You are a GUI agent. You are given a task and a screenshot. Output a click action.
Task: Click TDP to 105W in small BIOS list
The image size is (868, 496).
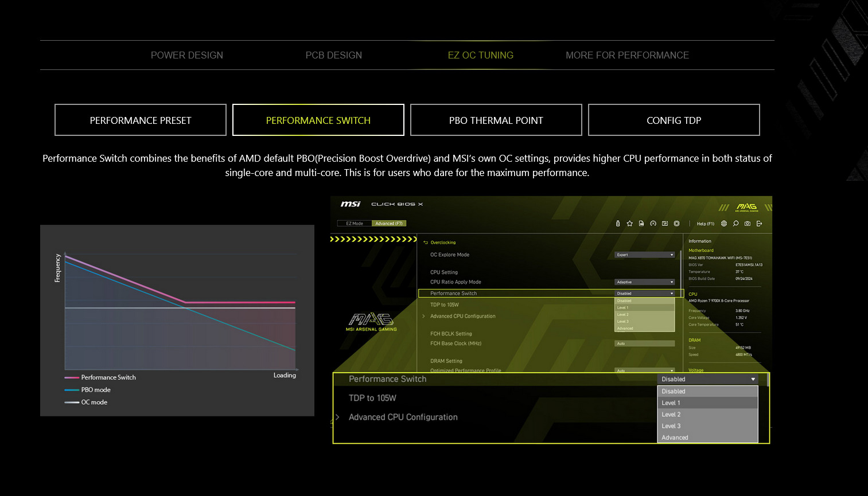[445, 304]
